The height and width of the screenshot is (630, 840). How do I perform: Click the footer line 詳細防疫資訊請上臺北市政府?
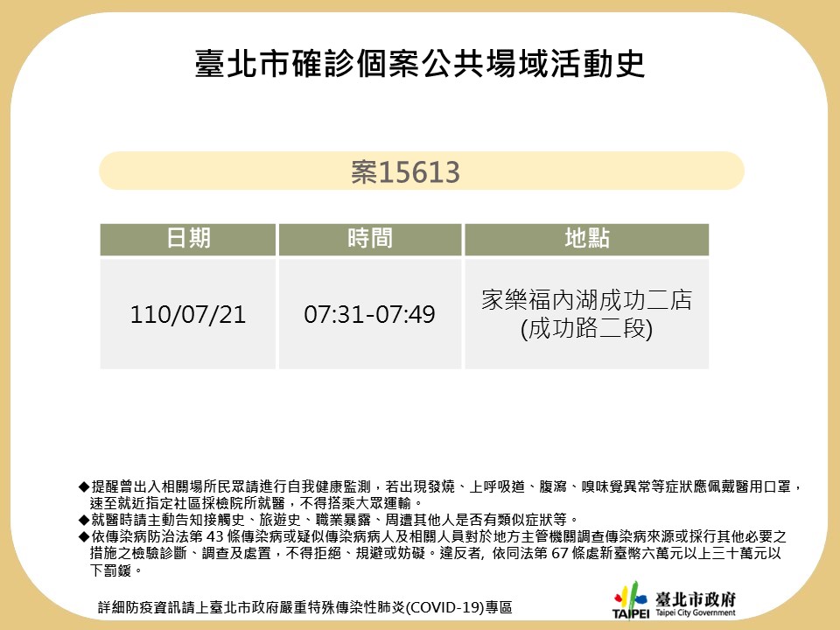point(305,607)
